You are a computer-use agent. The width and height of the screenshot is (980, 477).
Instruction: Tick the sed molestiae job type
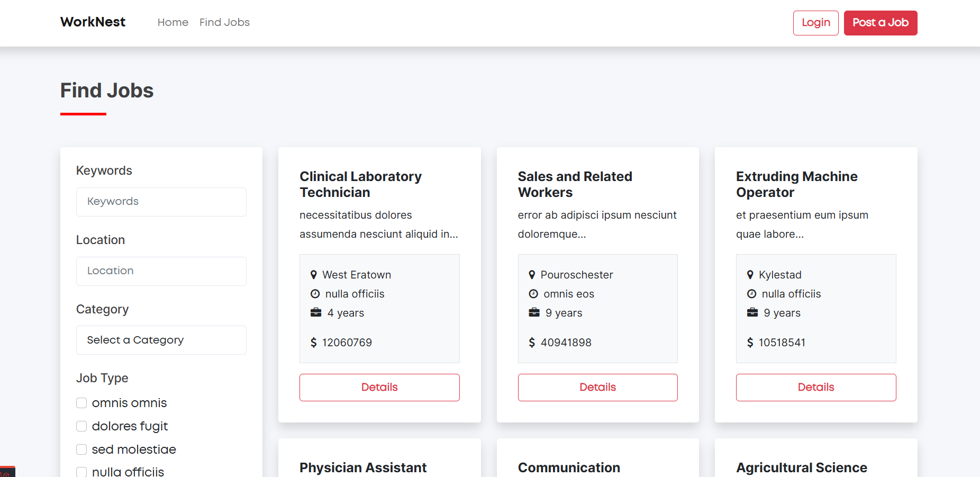pos(81,449)
